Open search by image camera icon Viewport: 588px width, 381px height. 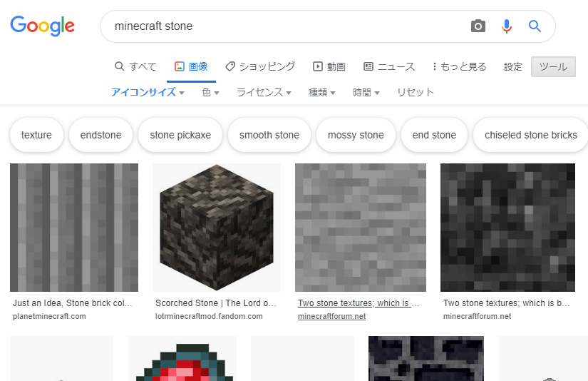pyautogui.click(x=478, y=26)
